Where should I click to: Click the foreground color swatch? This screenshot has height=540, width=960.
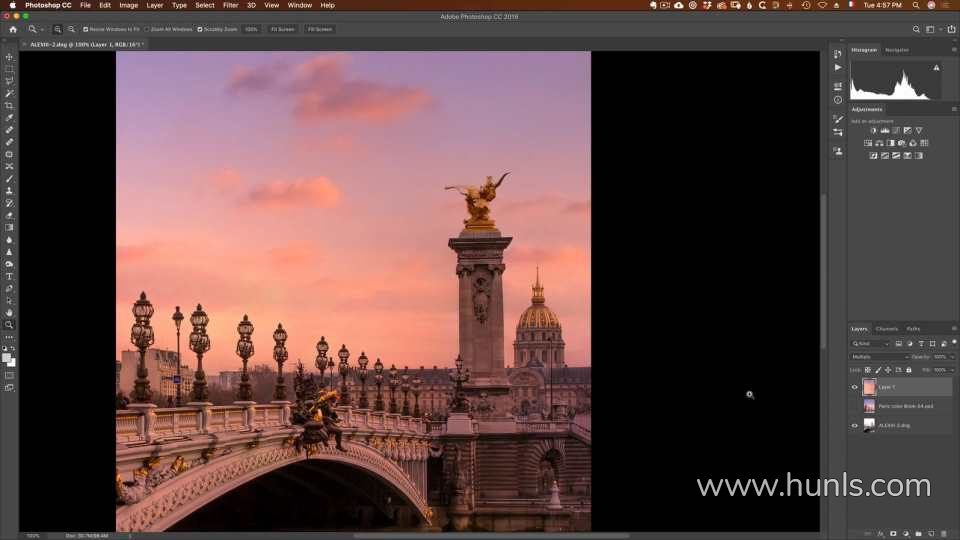tap(7, 357)
